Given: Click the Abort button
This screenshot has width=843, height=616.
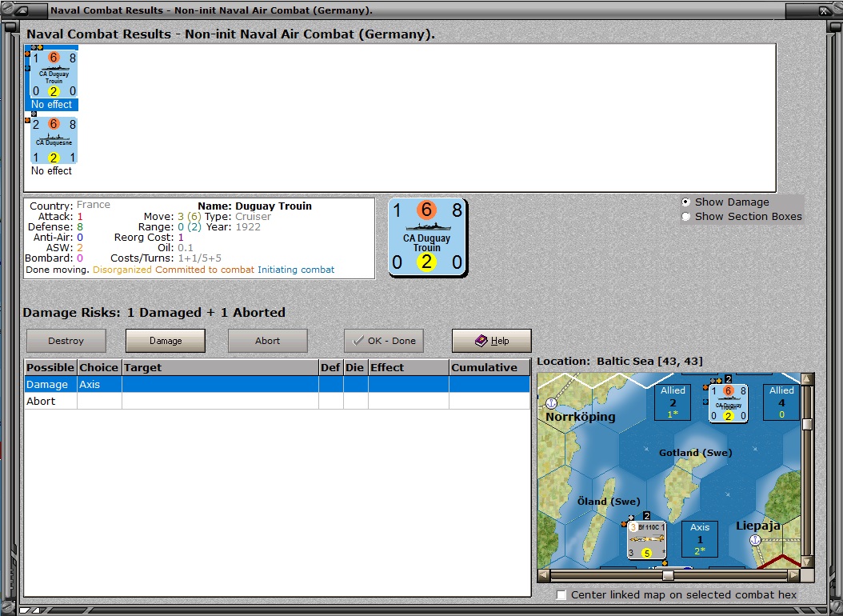Looking at the screenshot, I should point(268,341).
